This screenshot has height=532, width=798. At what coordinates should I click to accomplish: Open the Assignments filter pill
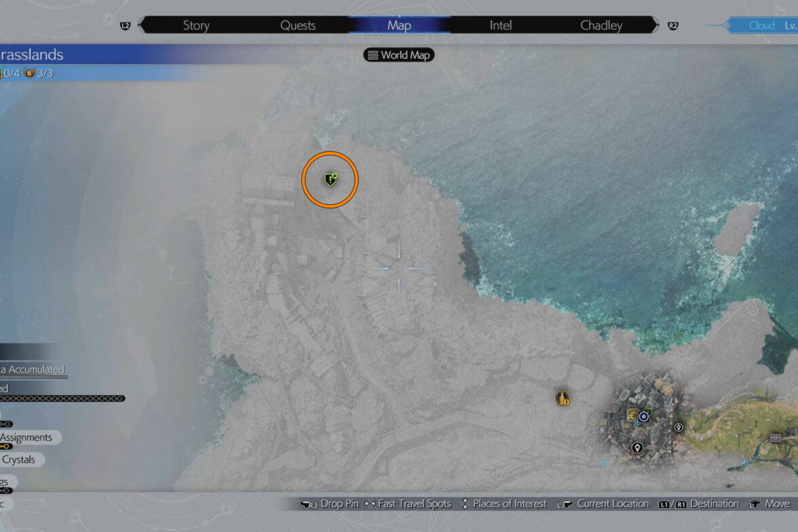30,437
